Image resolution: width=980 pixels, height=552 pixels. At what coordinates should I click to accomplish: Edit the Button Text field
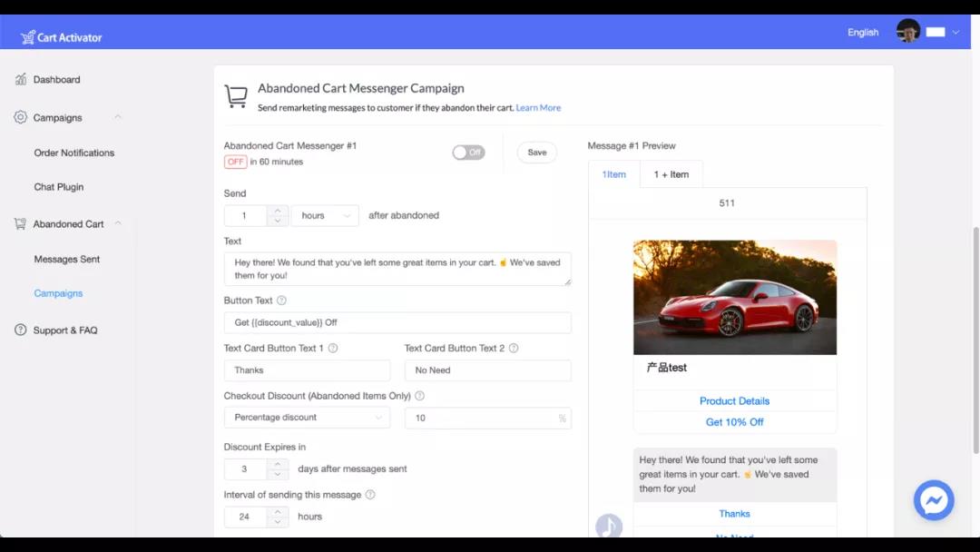tap(397, 322)
